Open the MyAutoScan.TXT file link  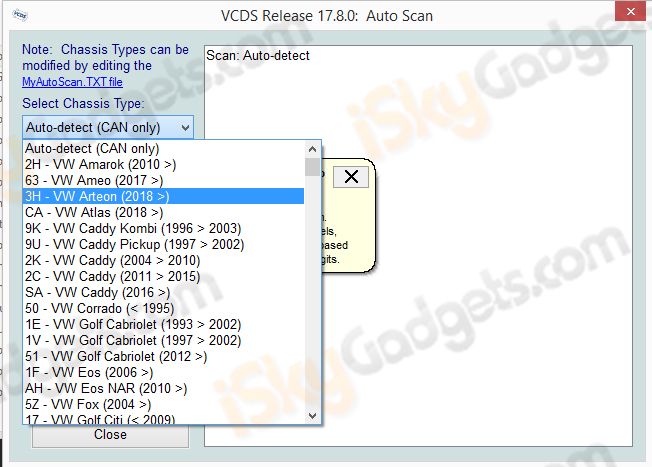[x=72, y=82]
